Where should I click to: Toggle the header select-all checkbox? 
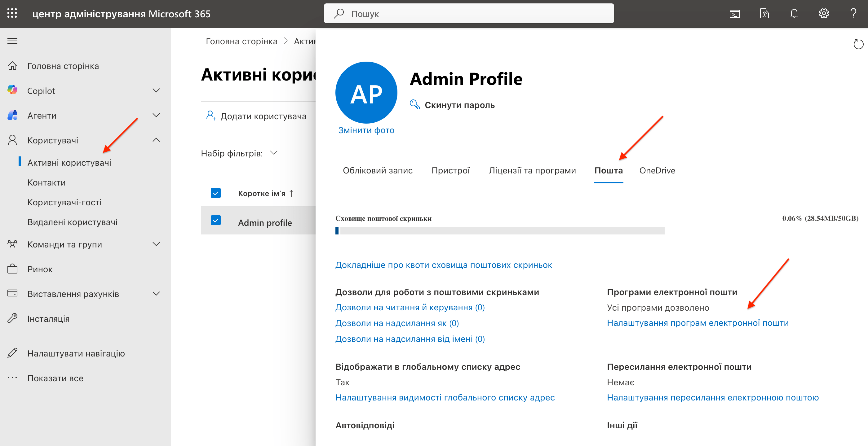tap(215, 193)
